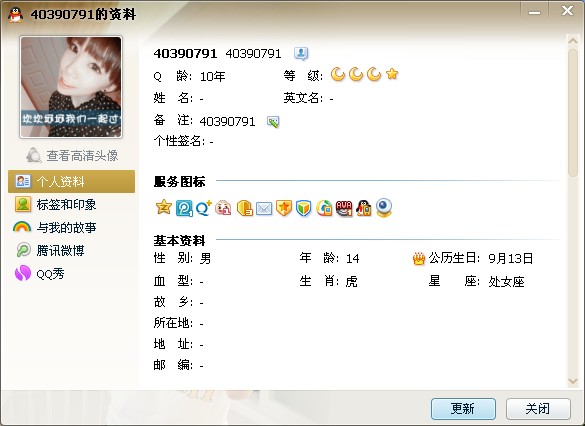Open the webcam service icon

(384, 208)
